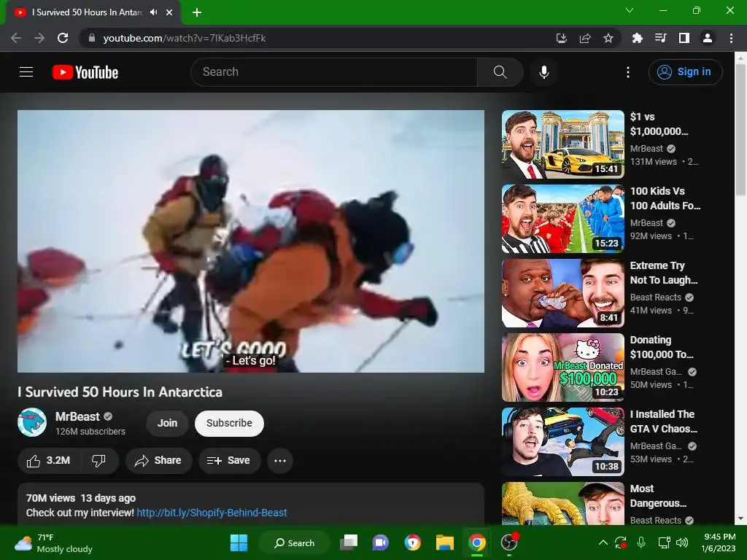Open File Explorer from taskbar

click(x=444, y=542)
